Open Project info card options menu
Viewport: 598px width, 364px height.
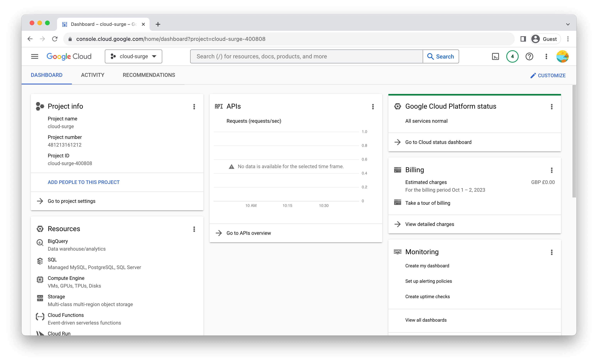(x=194, y=107)
